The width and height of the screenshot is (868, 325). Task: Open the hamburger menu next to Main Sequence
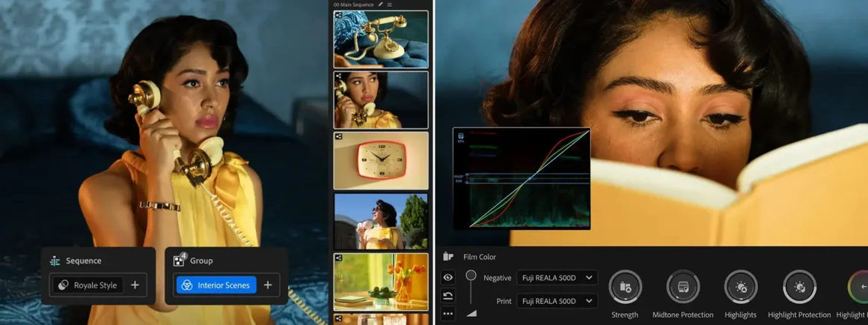pyautogui.click(x=389, y=4)
